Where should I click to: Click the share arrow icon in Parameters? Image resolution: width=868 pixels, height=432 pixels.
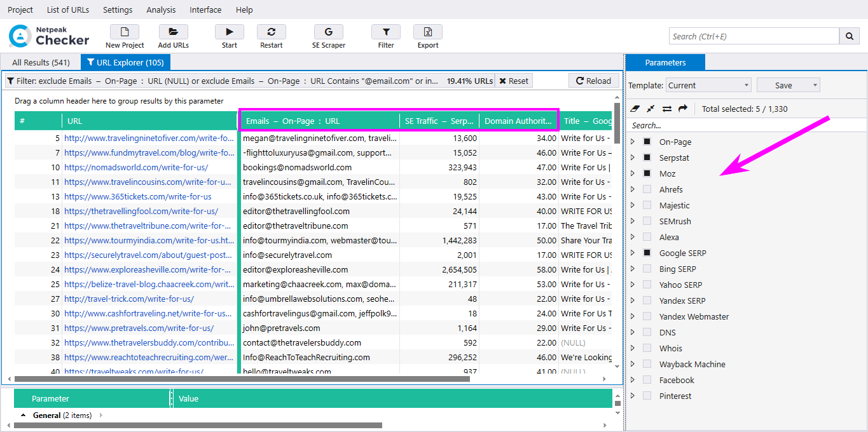click(x=683, y=109)
